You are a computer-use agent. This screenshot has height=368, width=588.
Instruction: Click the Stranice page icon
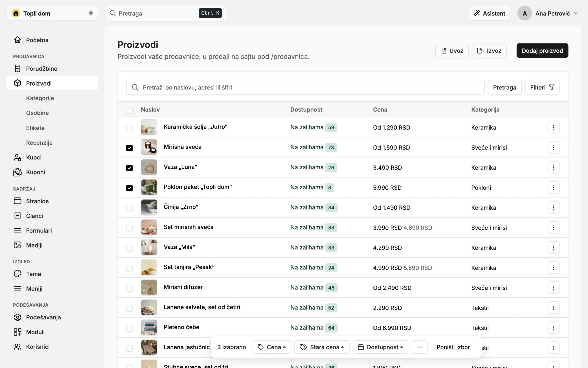17,201
